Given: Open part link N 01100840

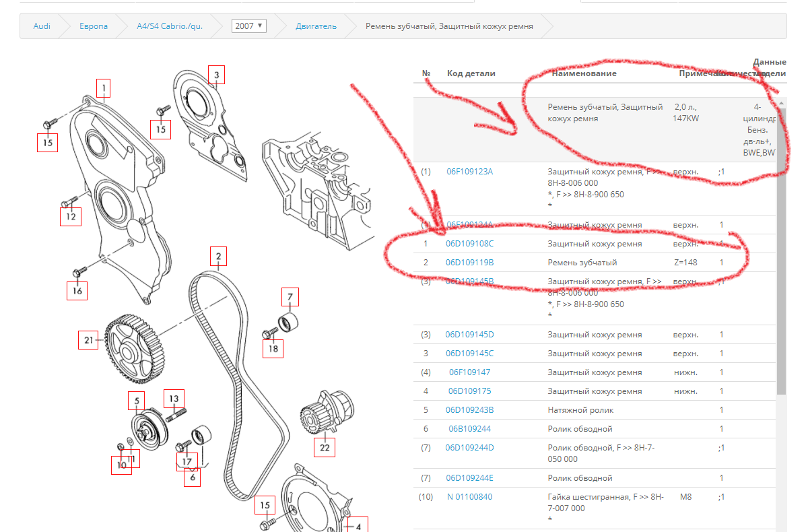Looking at the screenshot, I should click(469, 497).
